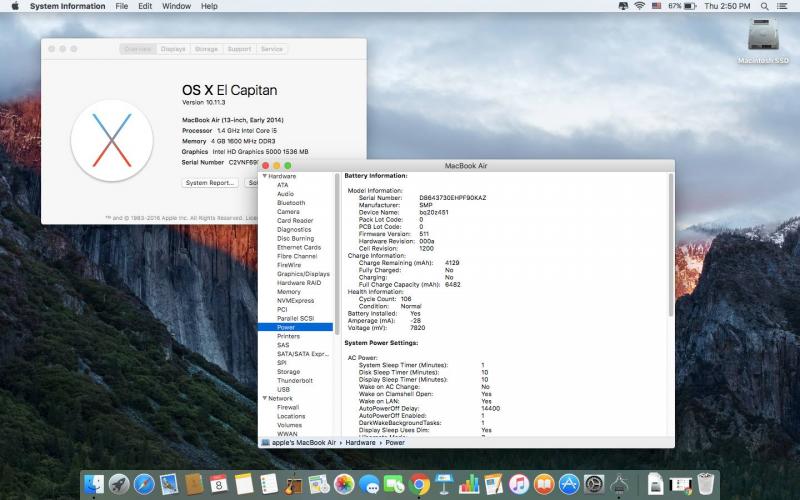Open FaceTime from the Dock
This screenshot has width=800, height=500.
(394, 484)
